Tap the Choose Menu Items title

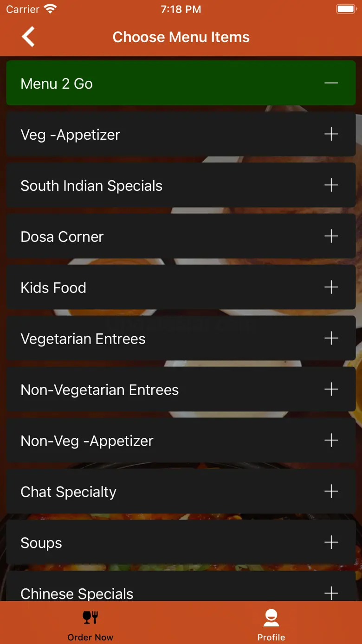pyautogui.click(x=181, y=37)
